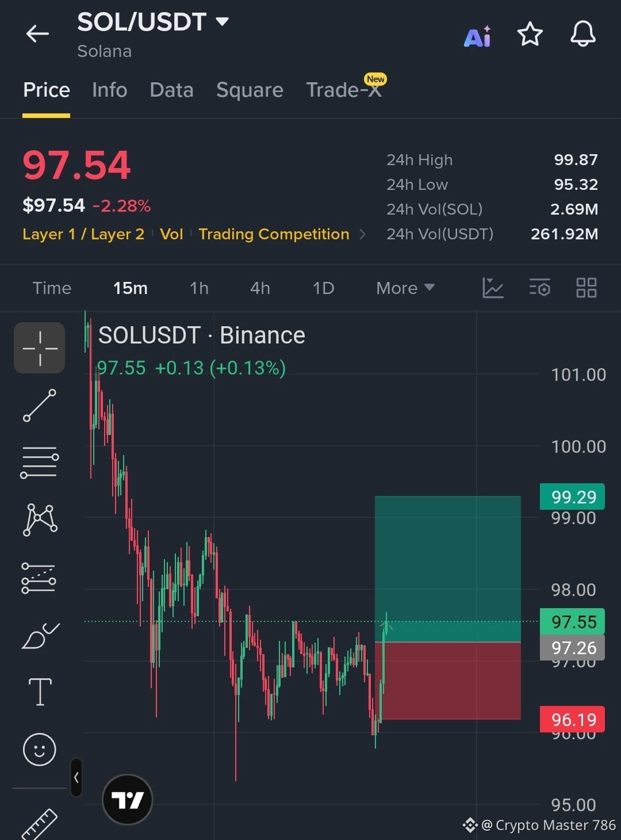
Task: Select the 1D chart interval
Action: pos(323,288)
